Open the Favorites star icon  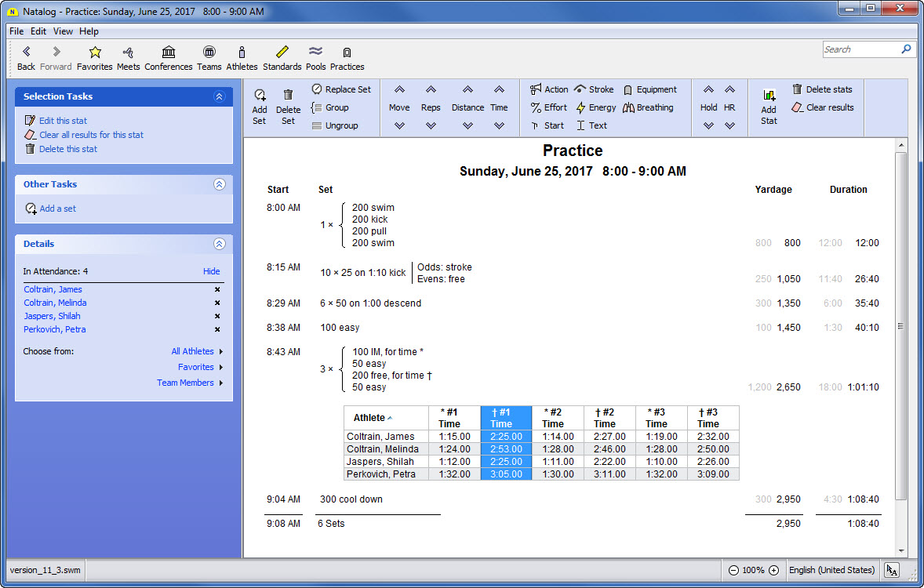coord(94,53)
